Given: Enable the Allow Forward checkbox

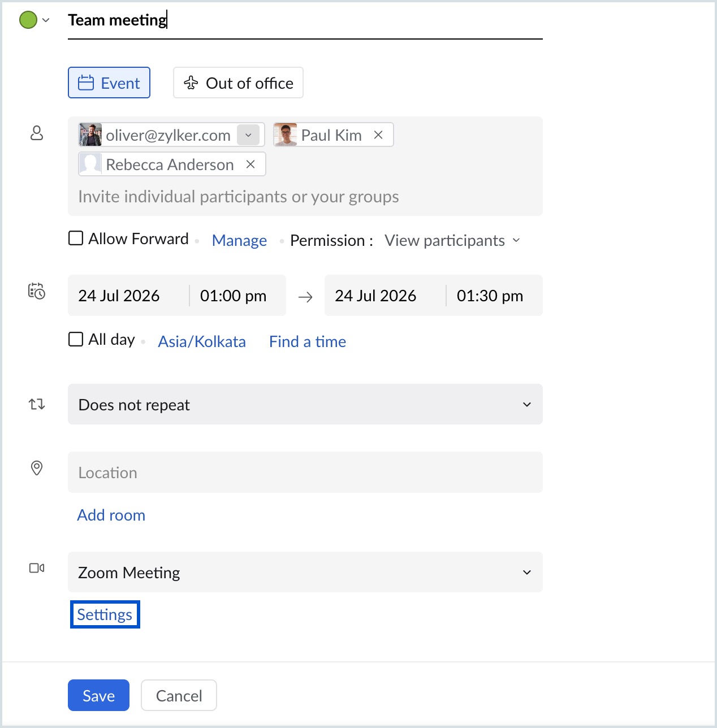Looking at the screenshot, I should point(76,238).
